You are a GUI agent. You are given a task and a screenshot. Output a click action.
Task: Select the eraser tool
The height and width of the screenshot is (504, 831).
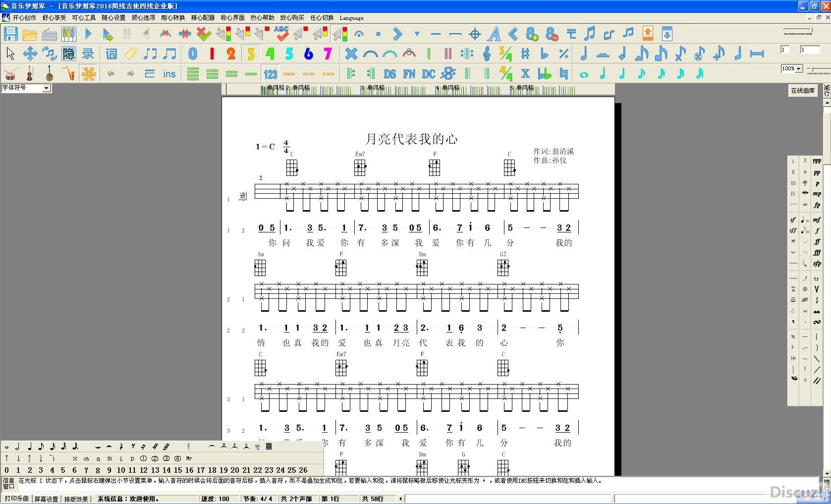131,54
